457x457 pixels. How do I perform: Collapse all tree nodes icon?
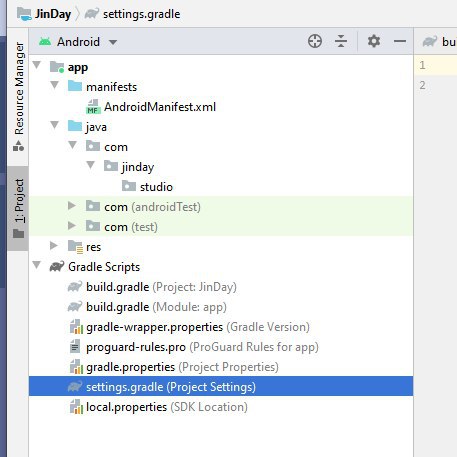[341, 41]
